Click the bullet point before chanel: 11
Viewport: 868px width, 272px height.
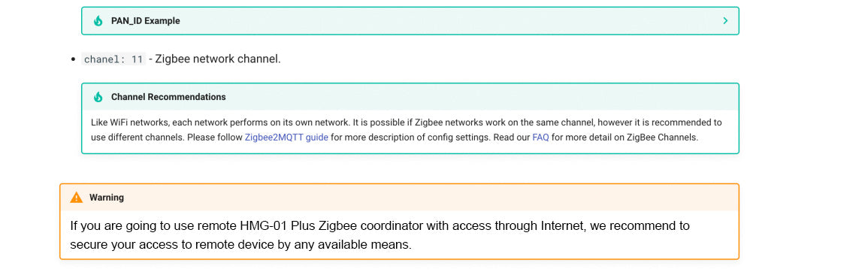[x=73, y=59]
